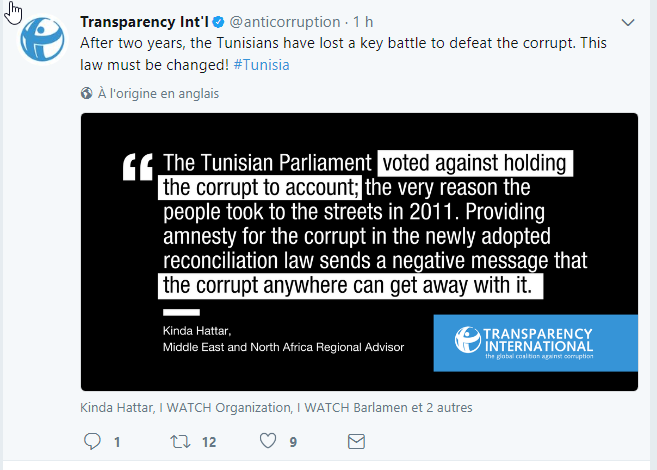Open tagged user Kinda Hattar
The width and height of the screenshot is (657, 470).
116,407
